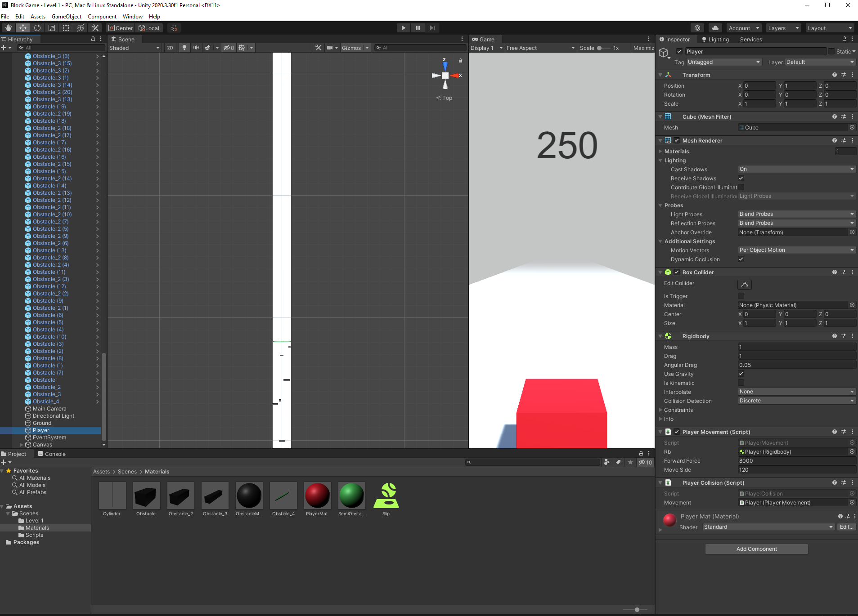Open the Layout dropdown

tap(829, 28)
